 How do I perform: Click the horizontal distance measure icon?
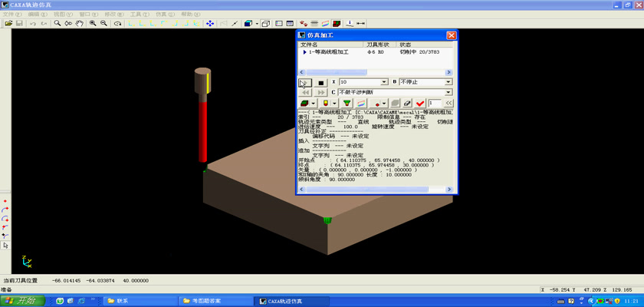click(x=361, y=24)
